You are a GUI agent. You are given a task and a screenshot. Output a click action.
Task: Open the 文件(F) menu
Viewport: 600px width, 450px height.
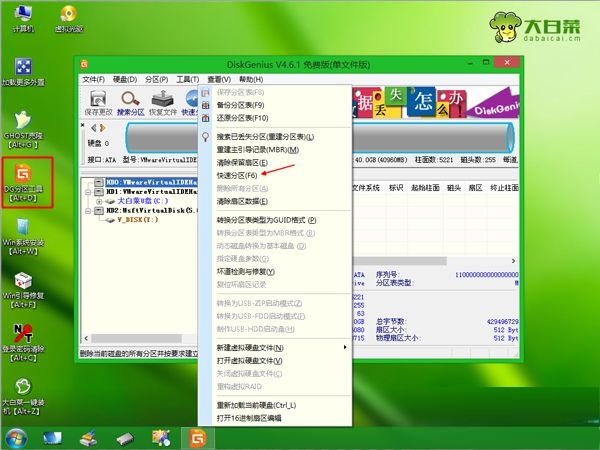93,79
